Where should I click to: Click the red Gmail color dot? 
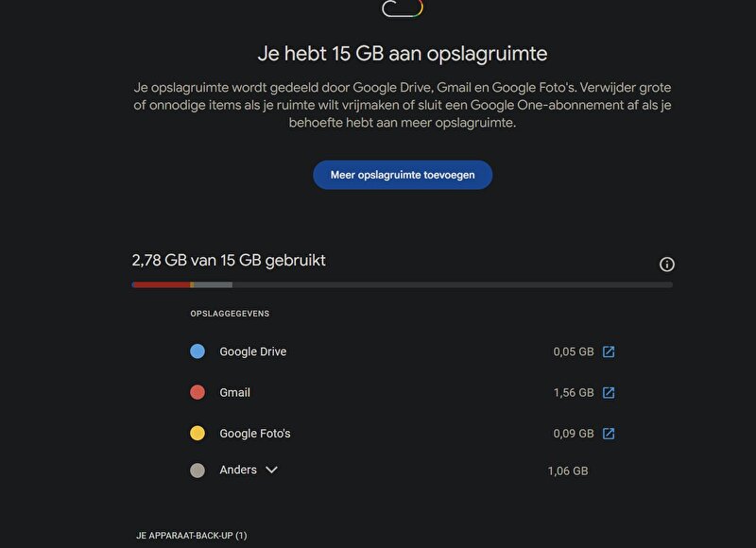click(198, 392)
